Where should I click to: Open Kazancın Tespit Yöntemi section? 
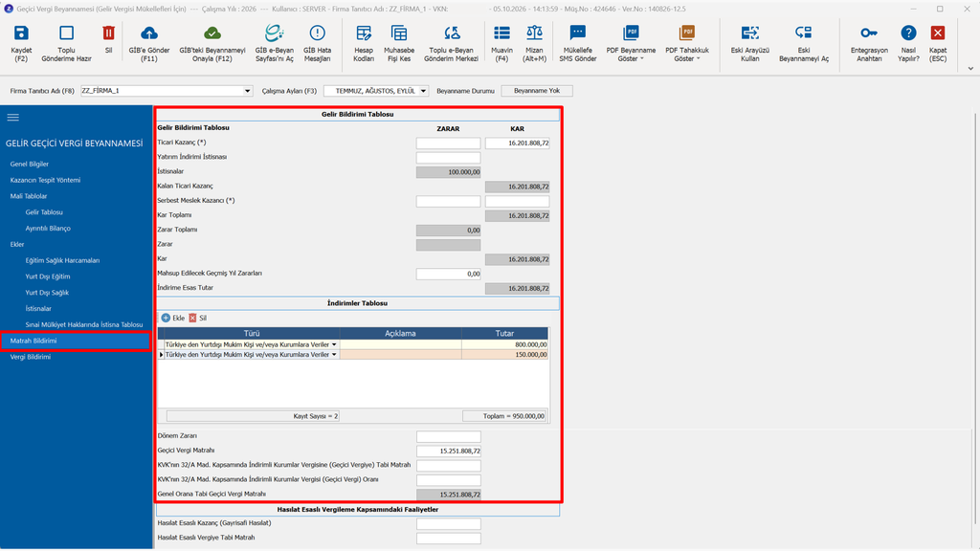tap(45, 180)
